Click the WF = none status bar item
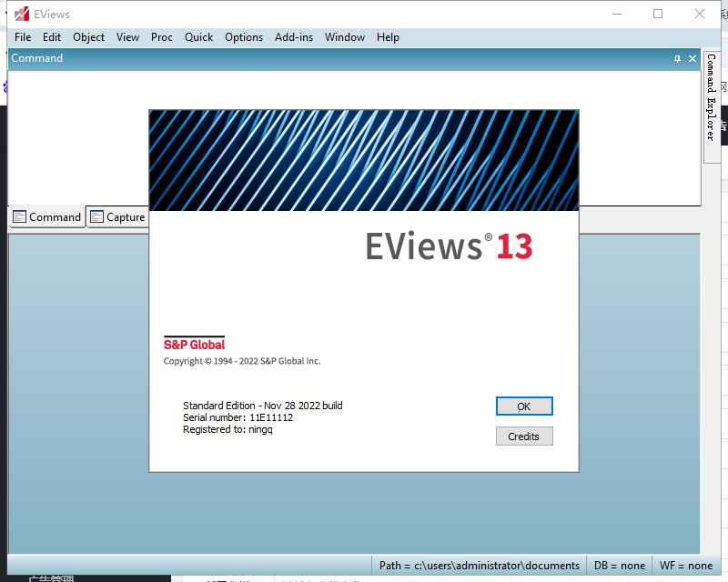 coord(687,565)
